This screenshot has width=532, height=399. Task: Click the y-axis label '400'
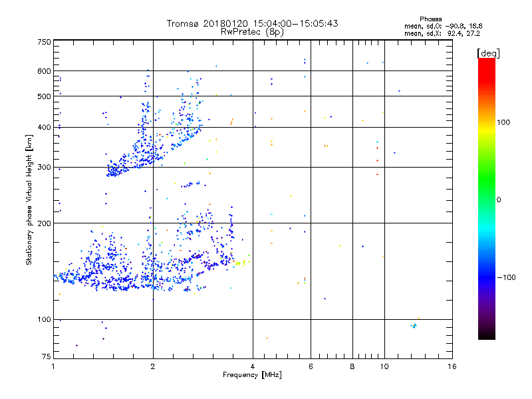[x=44, y=127]
